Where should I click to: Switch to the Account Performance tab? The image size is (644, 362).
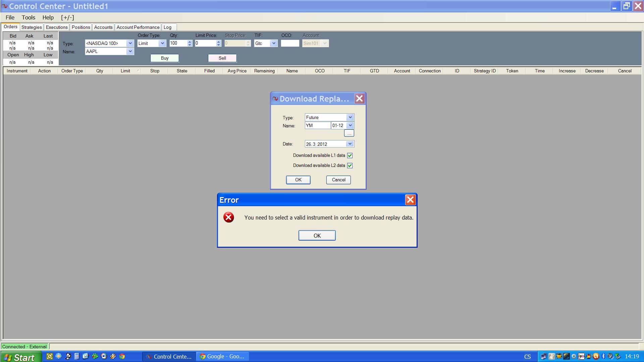pos(138,27)
